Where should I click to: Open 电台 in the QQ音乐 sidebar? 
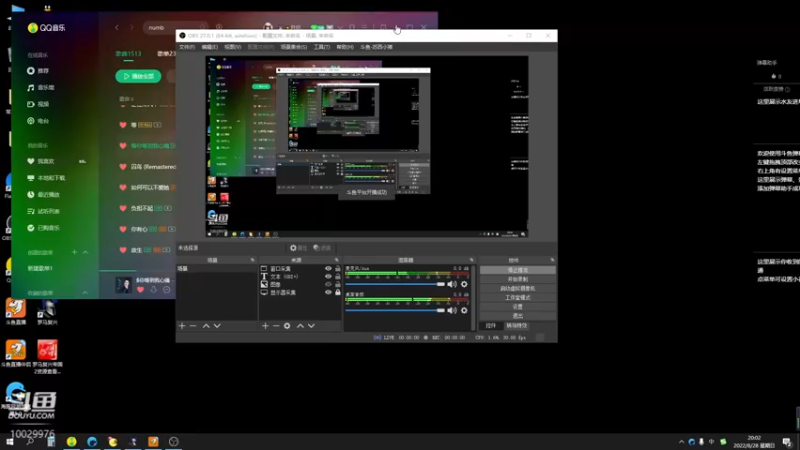point(38,121)
